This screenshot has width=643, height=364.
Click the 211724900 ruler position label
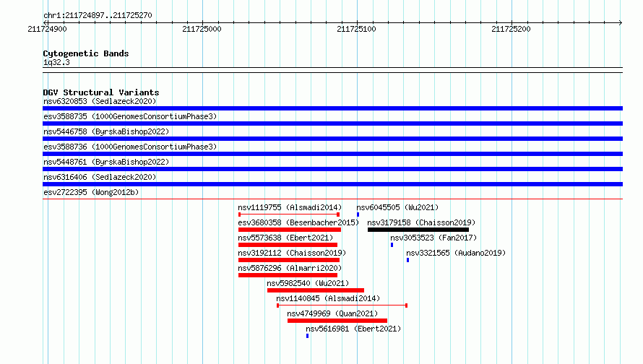coord(47,29)
